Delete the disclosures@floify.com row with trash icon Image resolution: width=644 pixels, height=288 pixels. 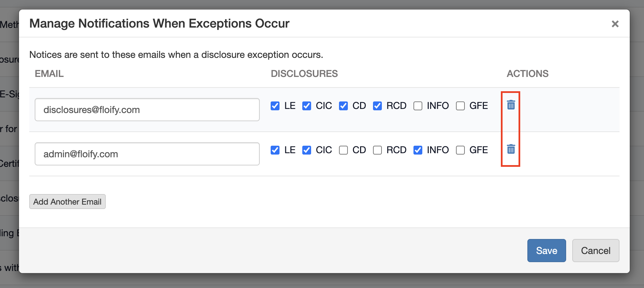point(511,105)
